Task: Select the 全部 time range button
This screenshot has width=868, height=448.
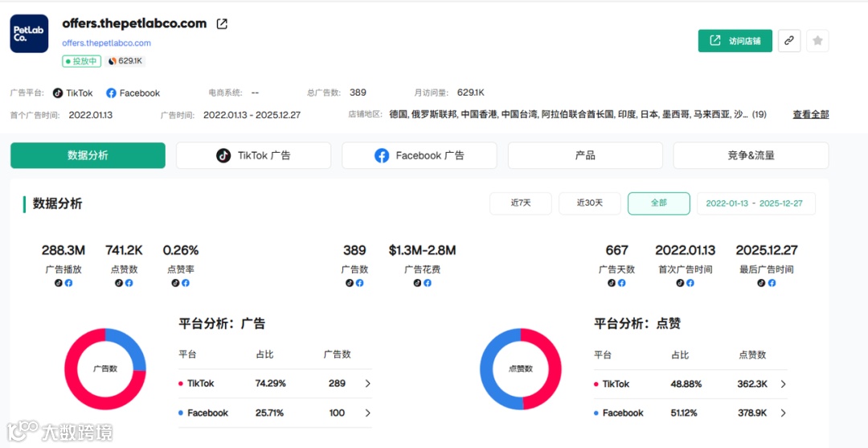Action: point(659,203)
